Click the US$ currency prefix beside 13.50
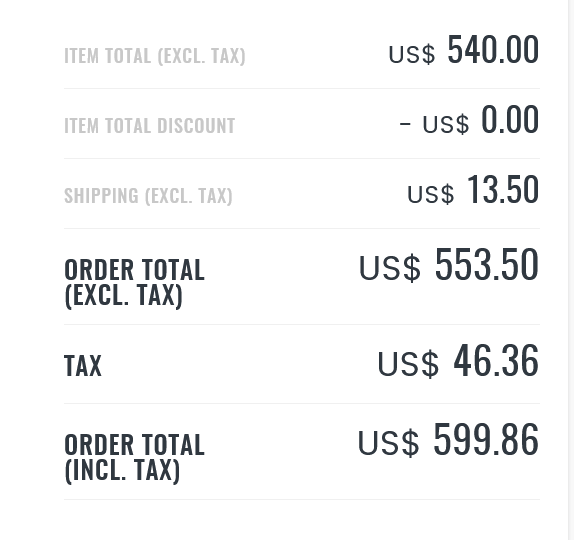The image size is (574, 540). tap(430, 194)
